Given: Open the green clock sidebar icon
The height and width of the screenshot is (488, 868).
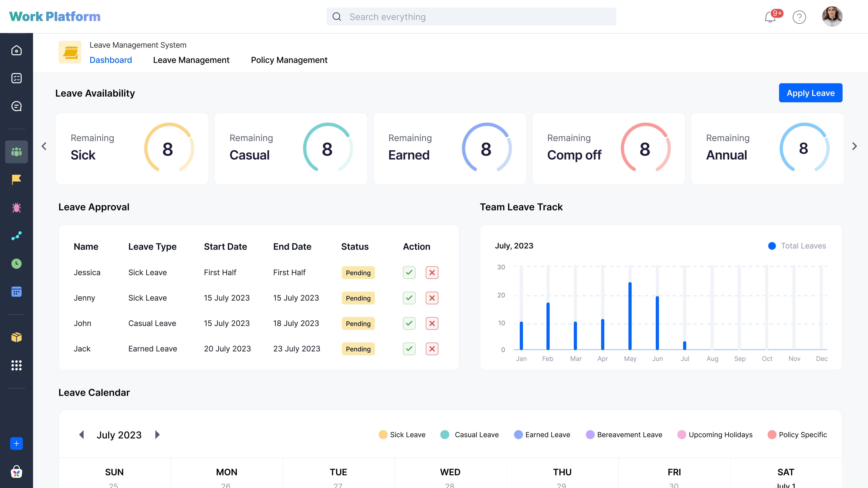Looking at the screenshot, I should tap(16, 264).
